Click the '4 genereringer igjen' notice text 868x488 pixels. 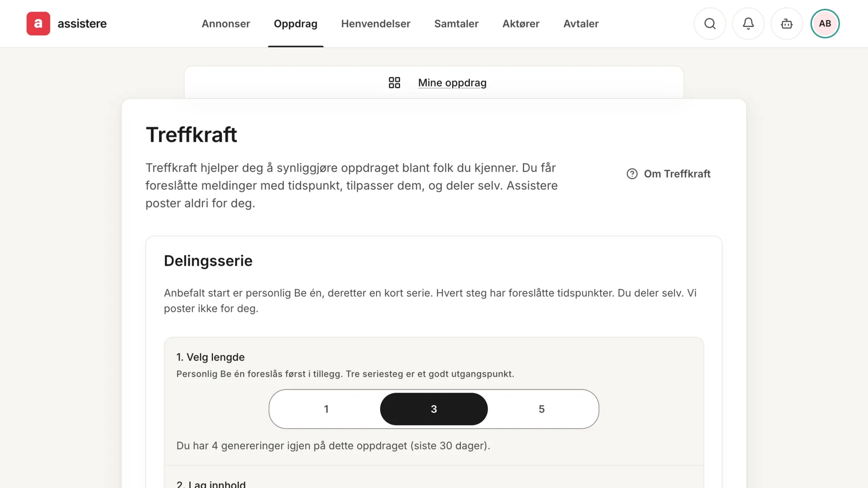[333, 446]
